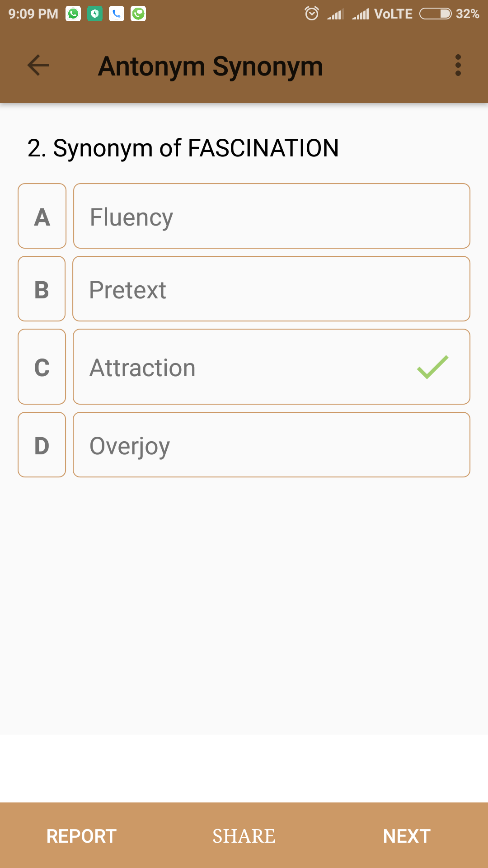488x868 pixels.
Task: Tap SHARE in the bottom bar
Action: 244,836
